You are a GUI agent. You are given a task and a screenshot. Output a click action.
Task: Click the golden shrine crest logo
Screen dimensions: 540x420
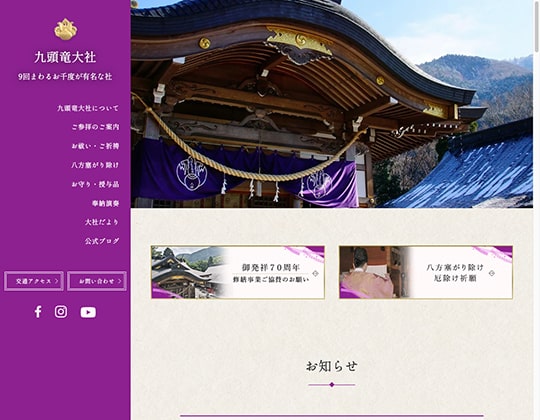tap(65, 29)
